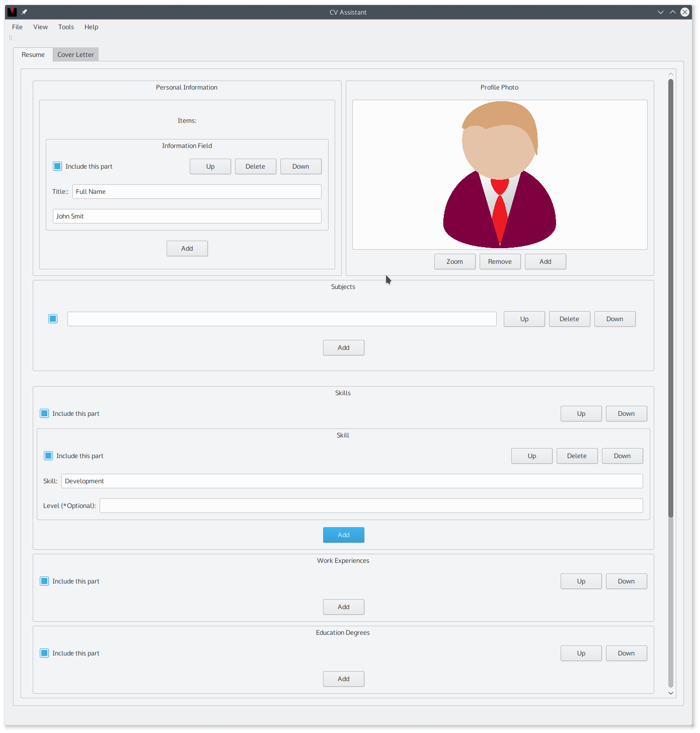Open the Help menu
Screen dimensions: 700x733
[x=91, y=27]
